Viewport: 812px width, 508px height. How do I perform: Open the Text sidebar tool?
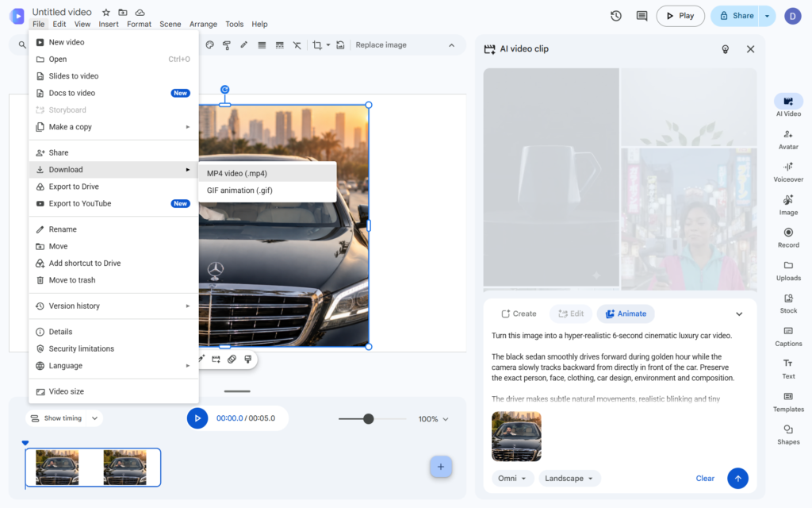coord(788,369)
